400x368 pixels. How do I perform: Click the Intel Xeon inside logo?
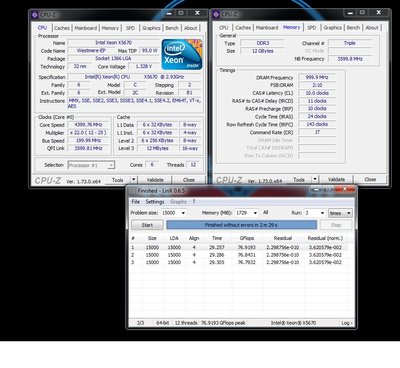tap(182, 55)
